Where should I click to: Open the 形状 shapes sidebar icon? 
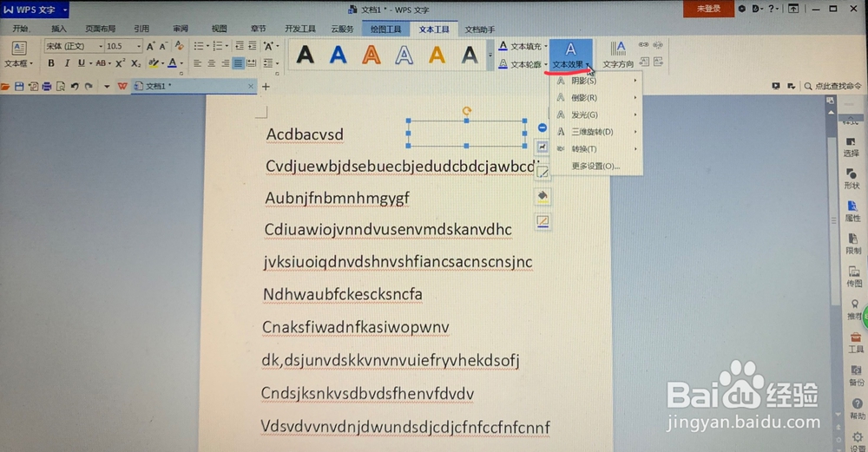point(852,179)
